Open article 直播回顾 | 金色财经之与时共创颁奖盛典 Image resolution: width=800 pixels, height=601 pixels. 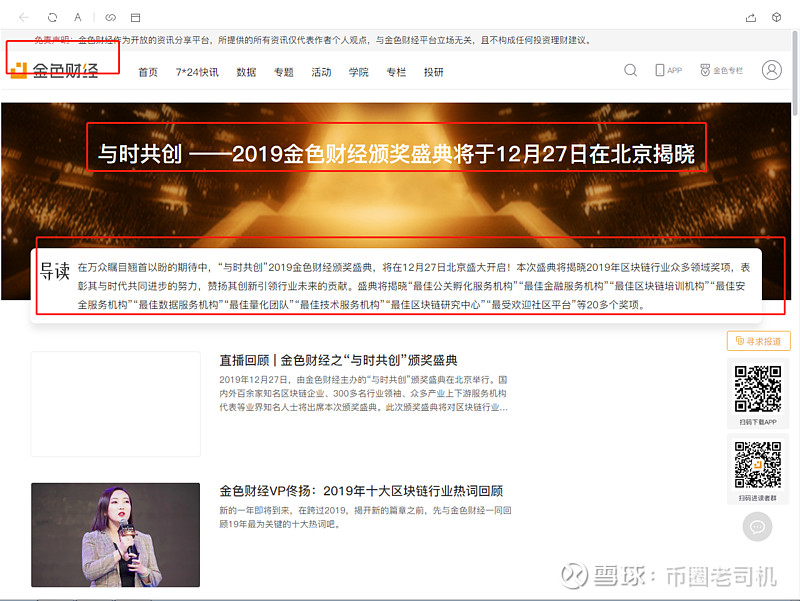pyautogui.click(x=338, y=360)
